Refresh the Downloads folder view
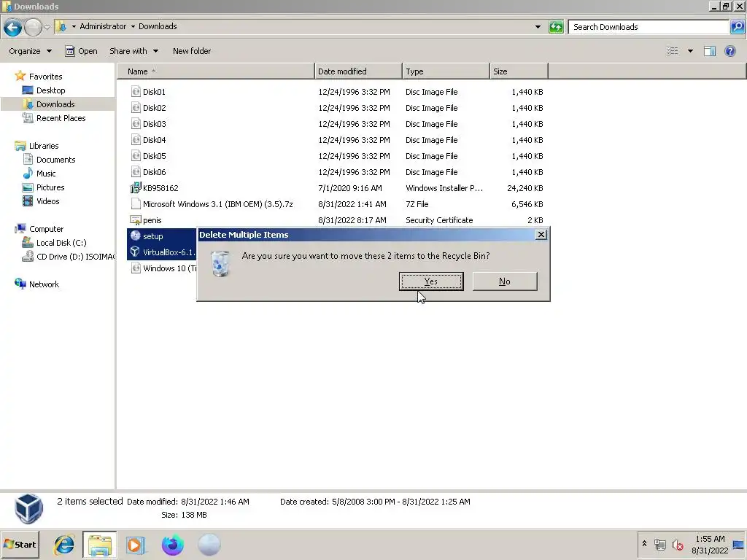The image size is (747, 560). click(555, 27)
